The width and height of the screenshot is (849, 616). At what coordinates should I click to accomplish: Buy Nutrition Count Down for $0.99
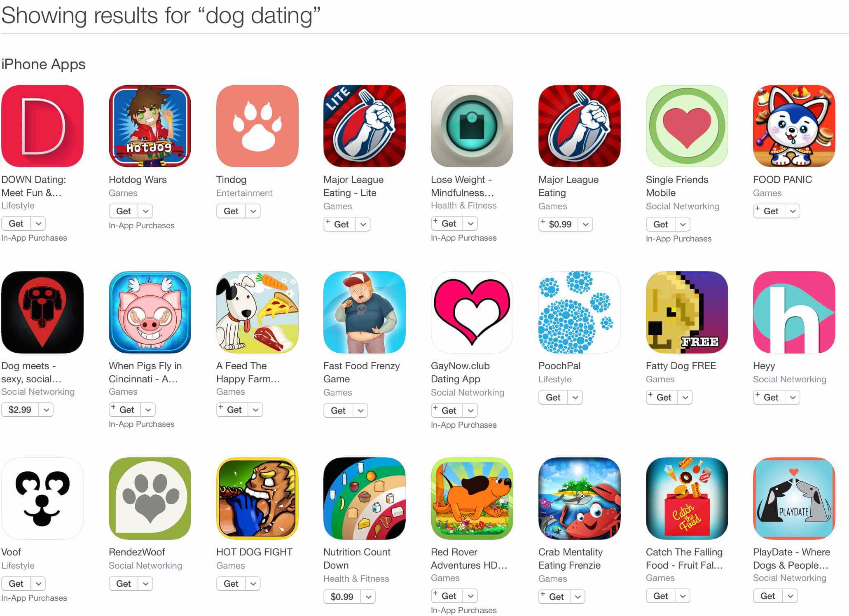point(342,597)
